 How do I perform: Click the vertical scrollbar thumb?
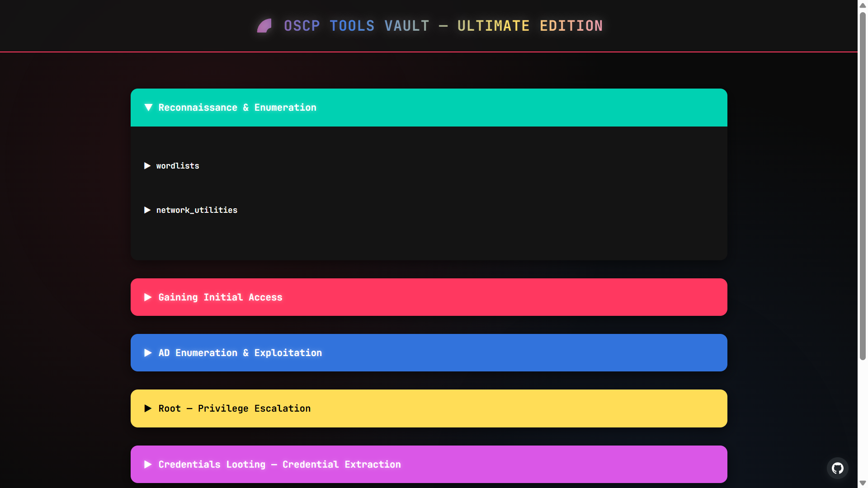click(863, 185)
